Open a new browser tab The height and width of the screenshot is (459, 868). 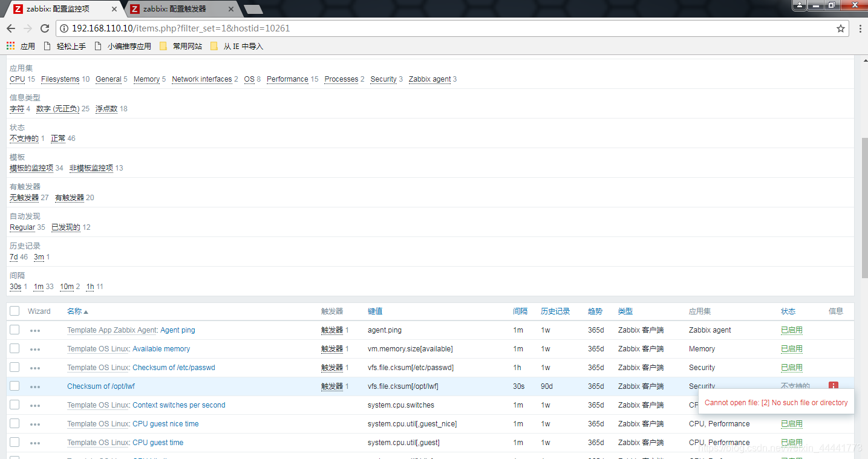pos(253,9)
